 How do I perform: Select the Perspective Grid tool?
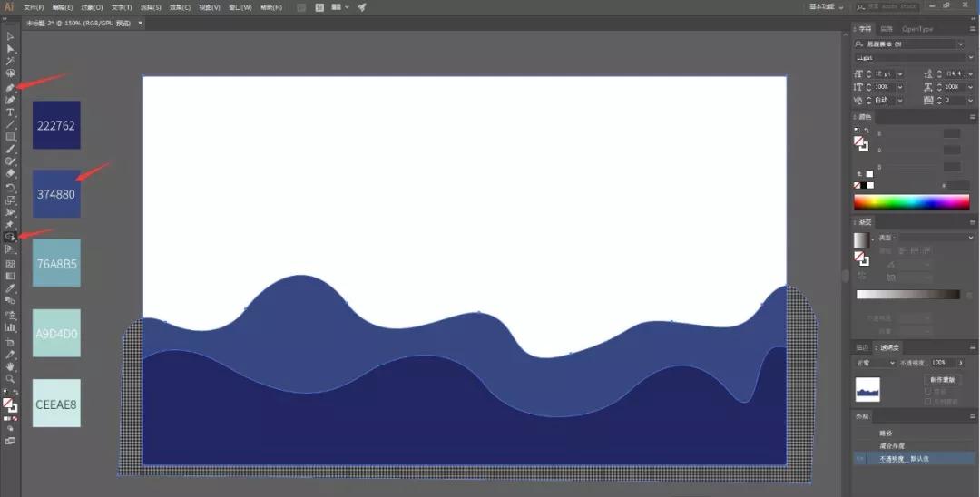tap(10, 249)
